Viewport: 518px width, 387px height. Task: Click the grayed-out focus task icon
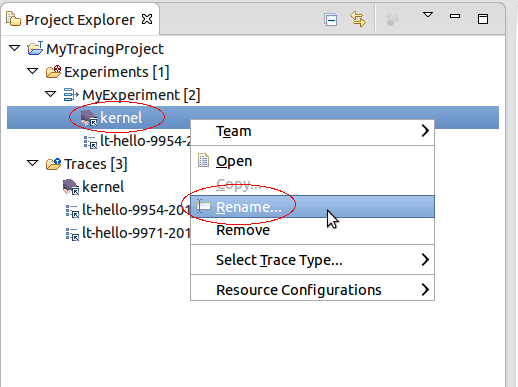point(392,19)
